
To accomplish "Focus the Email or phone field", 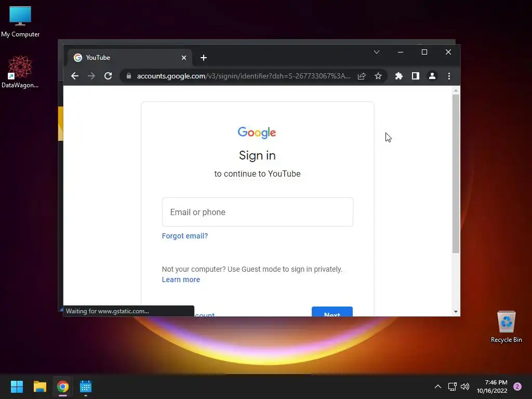I will [258, 212].
